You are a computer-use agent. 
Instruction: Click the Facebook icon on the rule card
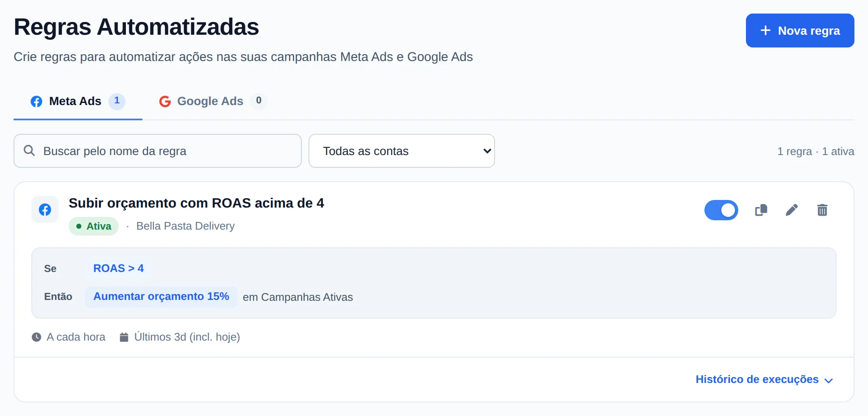click(45, 209)
